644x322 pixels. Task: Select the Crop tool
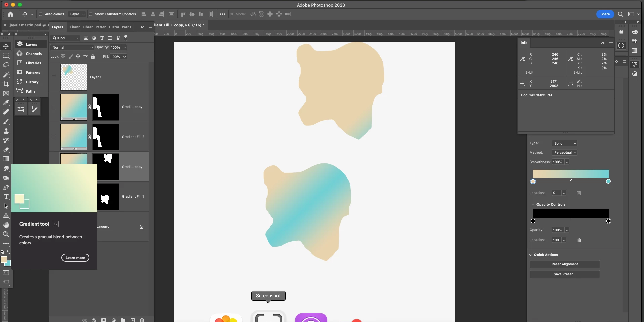(6, 84)
